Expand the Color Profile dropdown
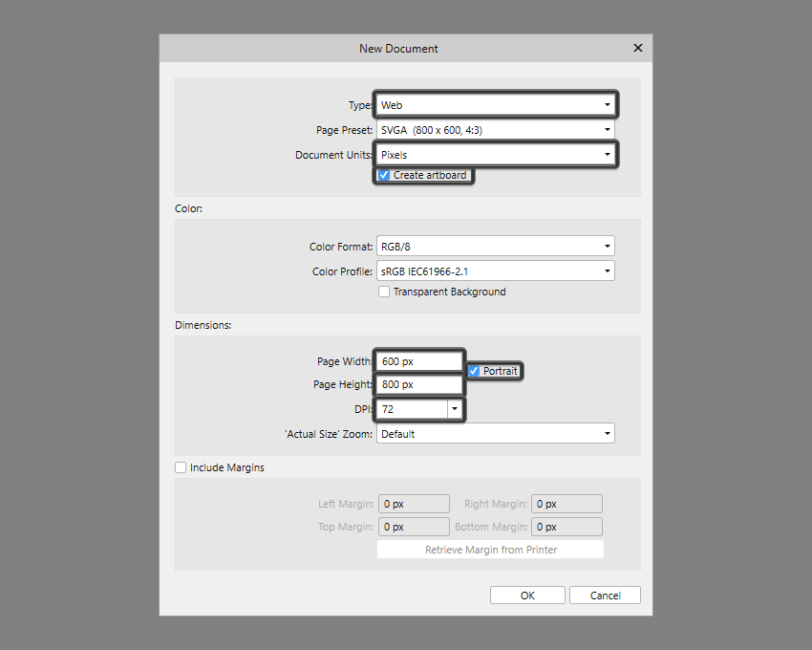 click(x=495, y=271)
